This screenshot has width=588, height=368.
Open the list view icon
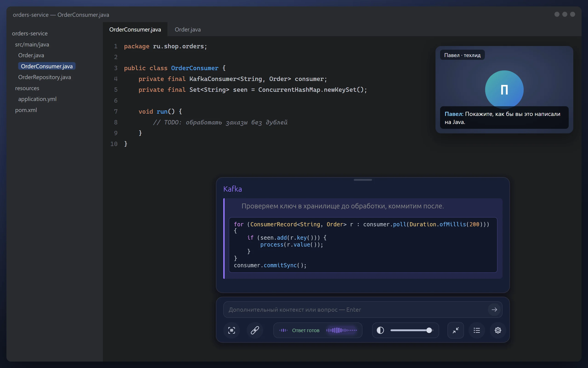click(x=477, y=330)
